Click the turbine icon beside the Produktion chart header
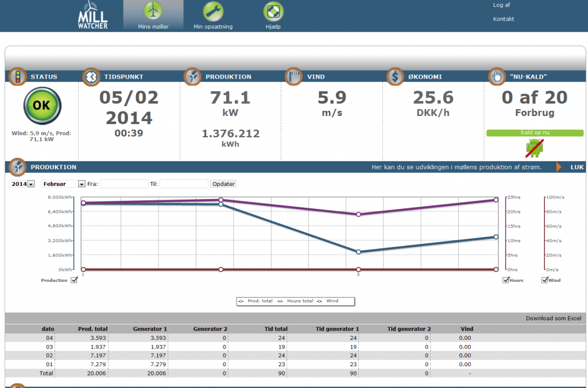 point(18,167)
